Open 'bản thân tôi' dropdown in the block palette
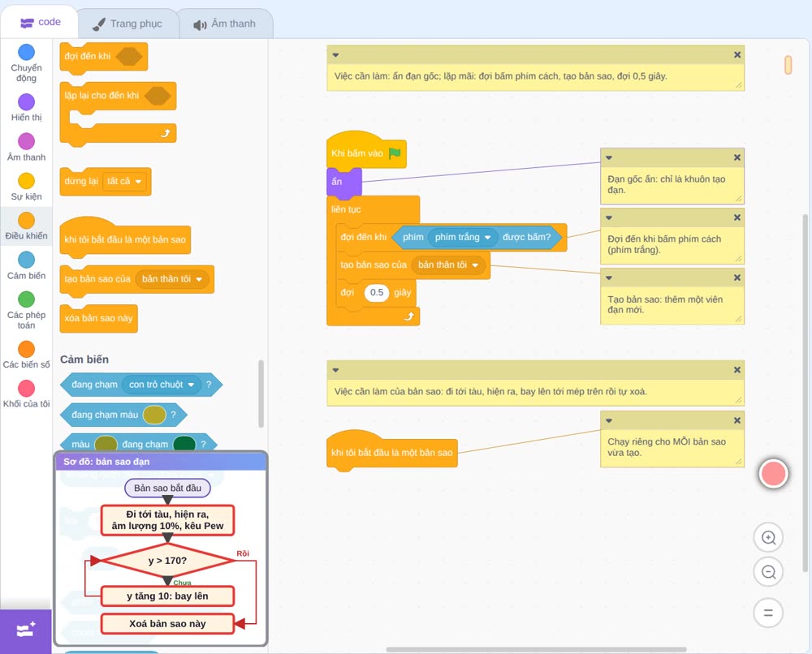Screen dimensions: 812x654 (x=172, y=279)
